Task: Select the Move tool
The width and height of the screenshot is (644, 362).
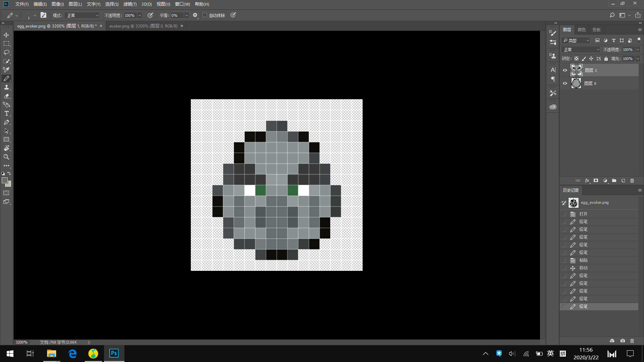Action: [6, 35]
